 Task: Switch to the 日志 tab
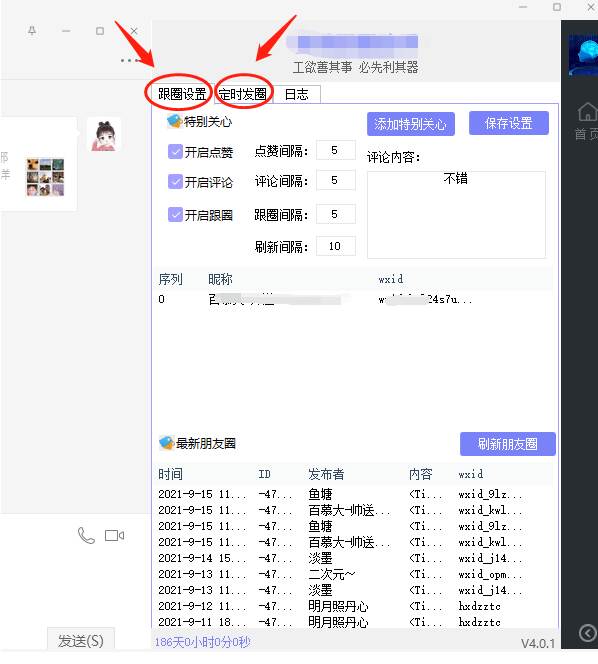[x=296, y=94]
